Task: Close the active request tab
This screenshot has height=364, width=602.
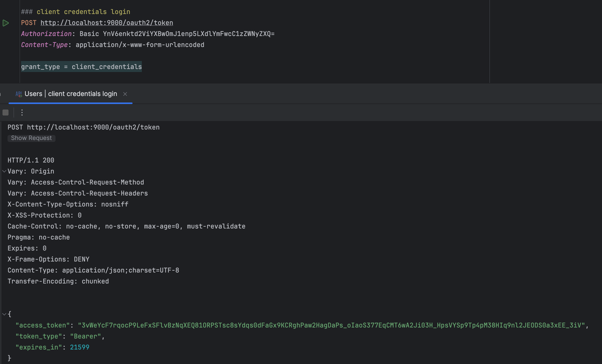Action: pyautogui.click(x=125, y=94)
